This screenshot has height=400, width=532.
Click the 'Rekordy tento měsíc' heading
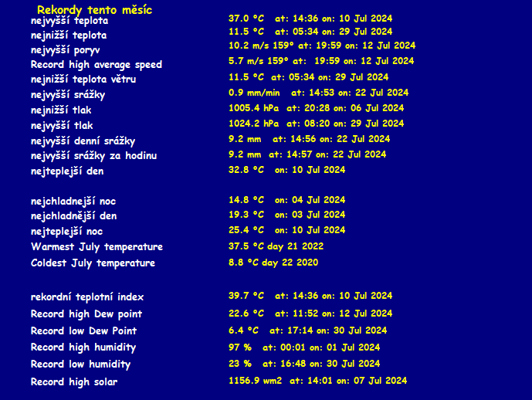tap(94, 10)
